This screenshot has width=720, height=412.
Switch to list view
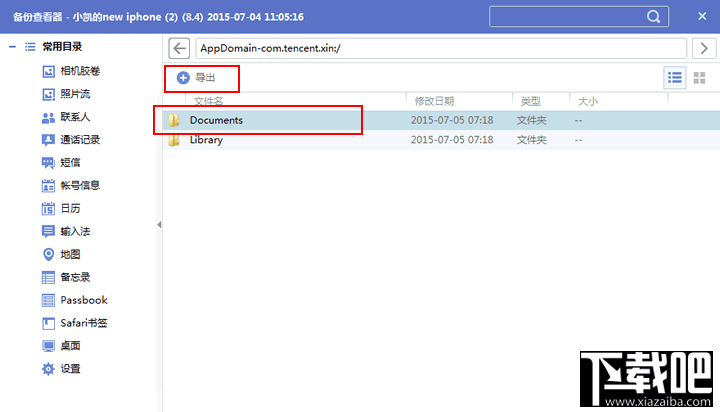(675, 78)
